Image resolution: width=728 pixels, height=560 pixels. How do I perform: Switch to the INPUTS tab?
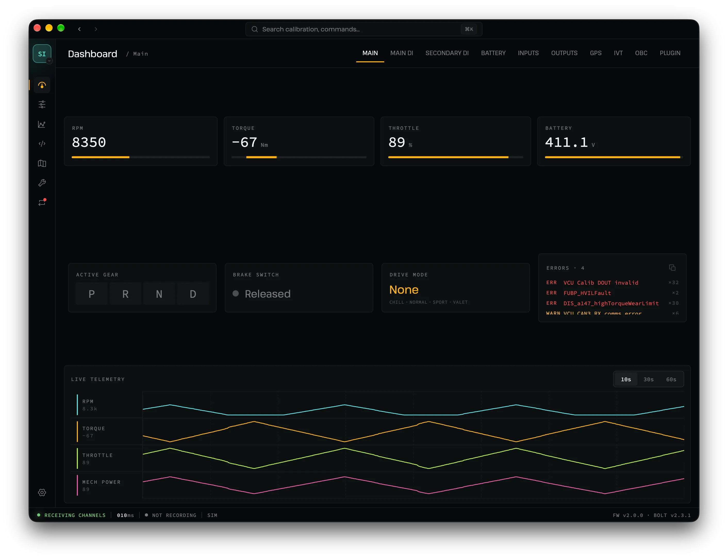[x=528, y=53]
